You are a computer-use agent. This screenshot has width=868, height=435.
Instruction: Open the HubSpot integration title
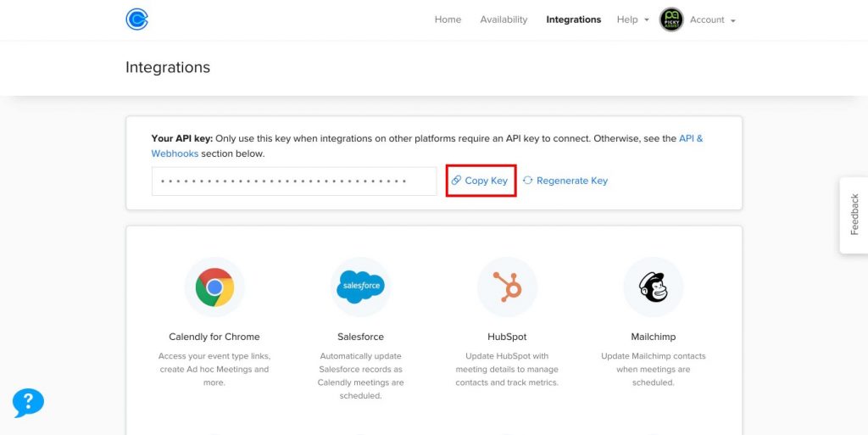click(507, 337)
